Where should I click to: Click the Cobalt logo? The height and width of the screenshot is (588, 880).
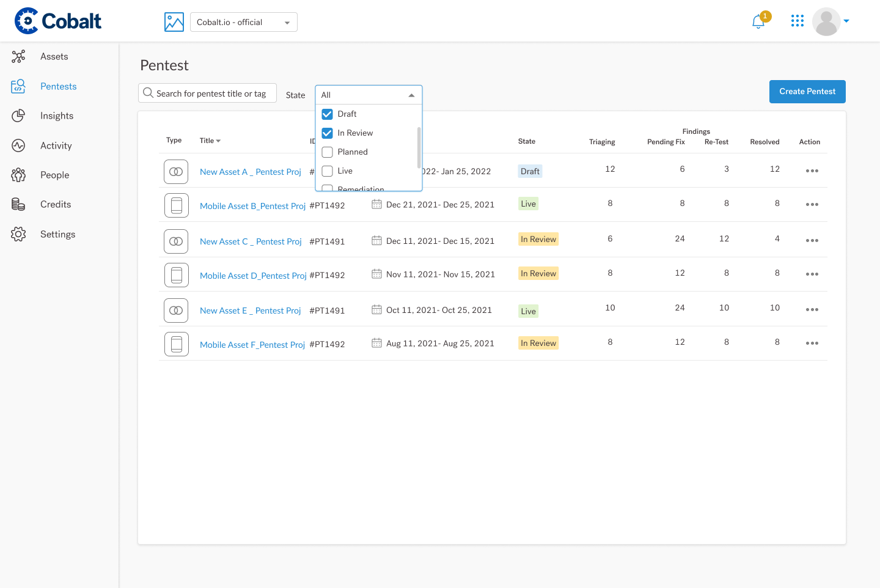pyautogui.click(x=58, y=21)
